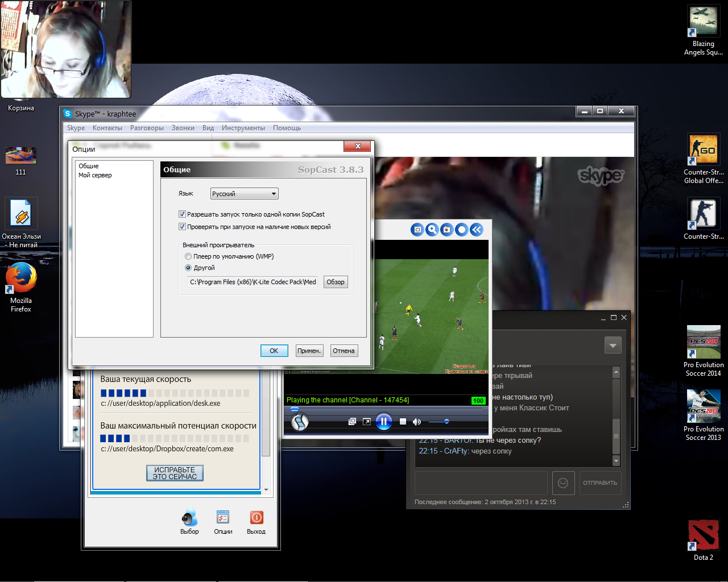The image size is (728, 582).
Task: Click the Выбор speaker icon in SopCast
Action: click(x=189, y=518)
